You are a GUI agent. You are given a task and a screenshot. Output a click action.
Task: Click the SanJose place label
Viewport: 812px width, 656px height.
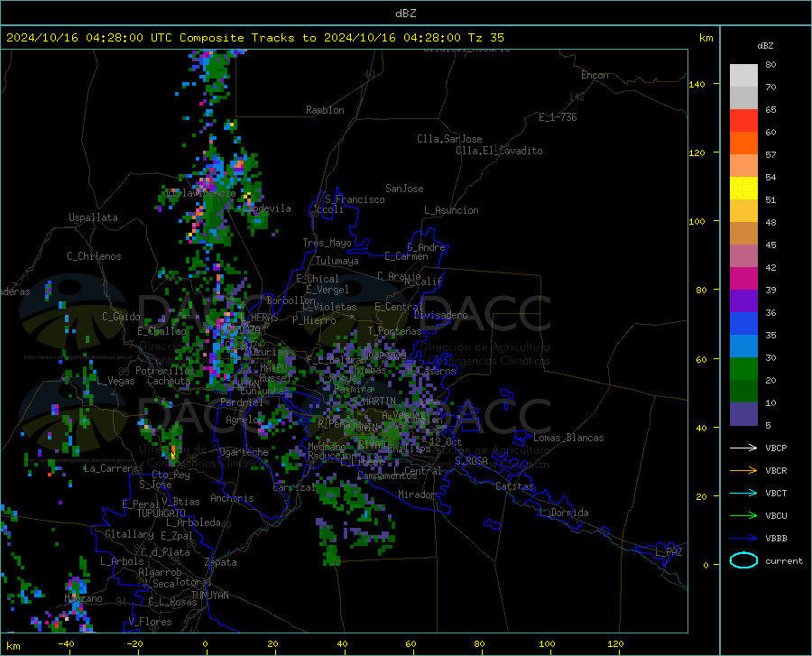coord(404,189)
